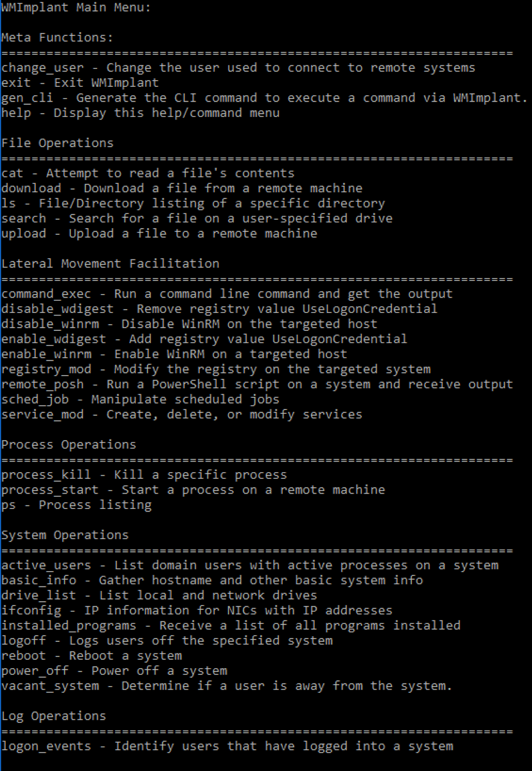Select the installed_programs command entry
Viewport: 532px width, 771px height.
[x=231, y=625]
